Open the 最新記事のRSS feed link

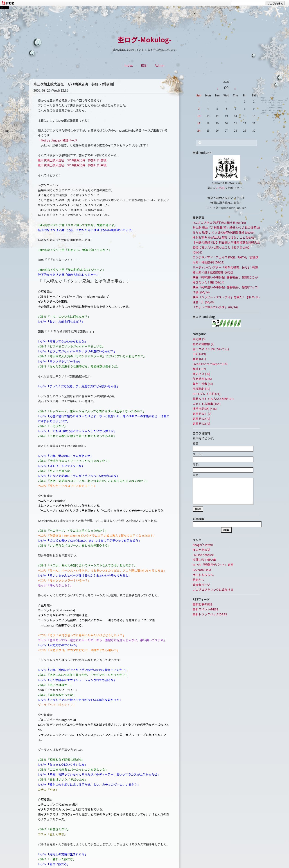pyautogui.click(x=202, y=605)
